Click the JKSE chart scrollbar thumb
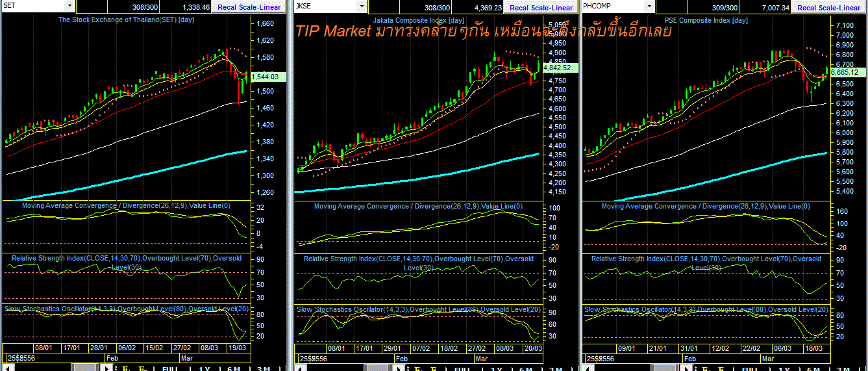 coord(377,368)
